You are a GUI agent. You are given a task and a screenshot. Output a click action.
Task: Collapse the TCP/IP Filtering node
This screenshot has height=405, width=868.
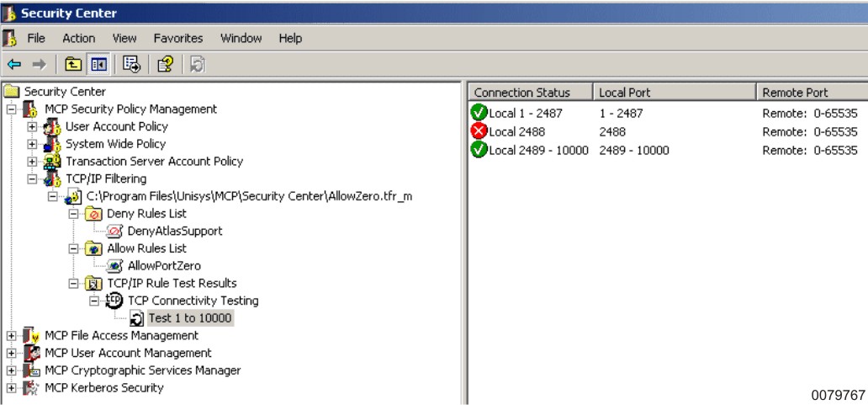point(32,179)
